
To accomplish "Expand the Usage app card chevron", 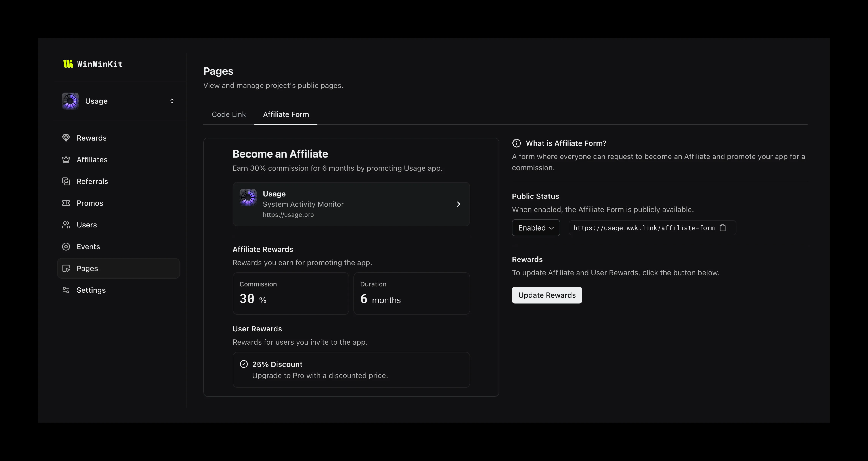I will 458,204.
